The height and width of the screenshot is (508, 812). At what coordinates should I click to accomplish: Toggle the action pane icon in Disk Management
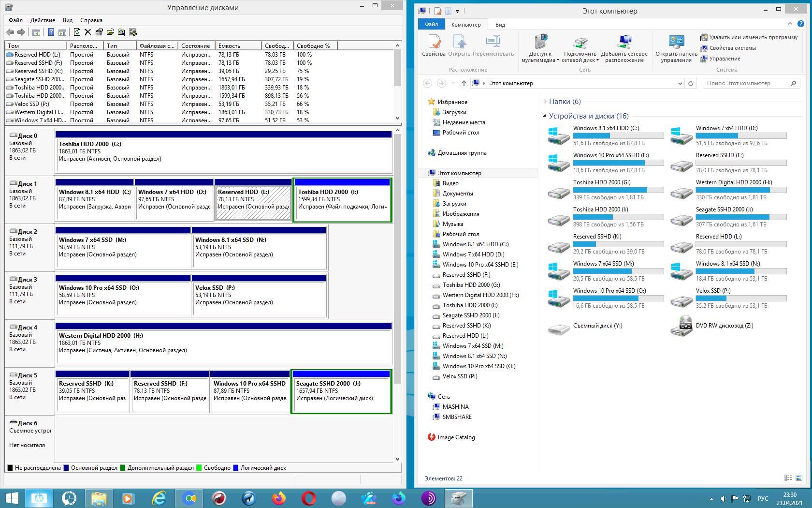click(62, 32)
